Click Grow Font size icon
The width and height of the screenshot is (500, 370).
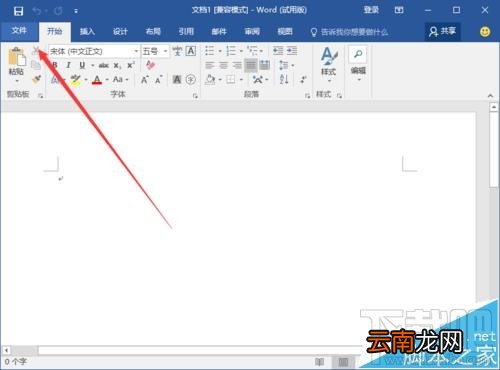click(x=144, y=80)
